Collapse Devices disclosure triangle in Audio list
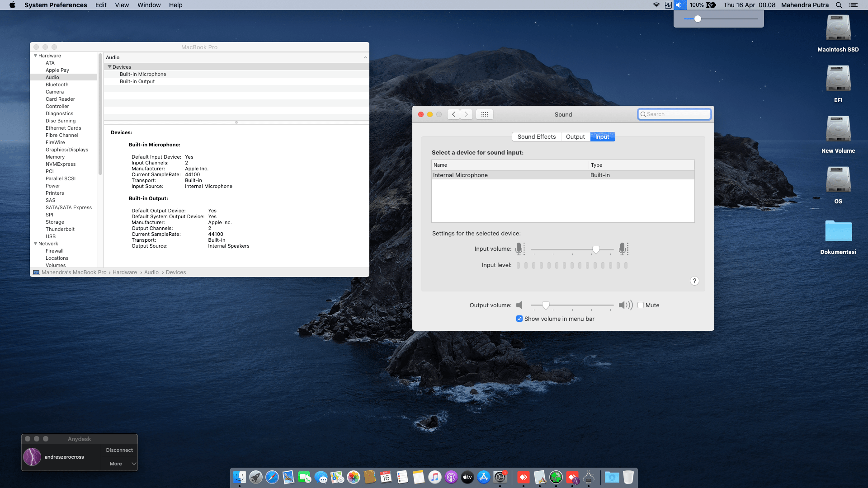The image size is (868, 488). [x=109, y=67]
